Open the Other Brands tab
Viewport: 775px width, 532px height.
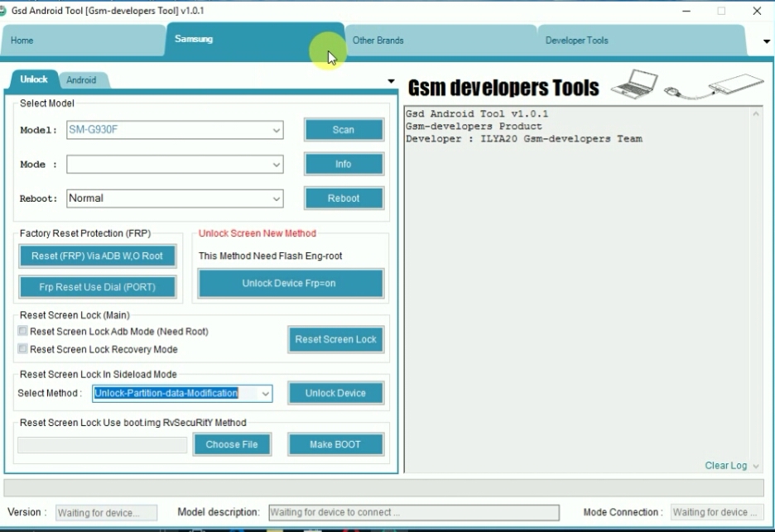click(x=440, y=41)
